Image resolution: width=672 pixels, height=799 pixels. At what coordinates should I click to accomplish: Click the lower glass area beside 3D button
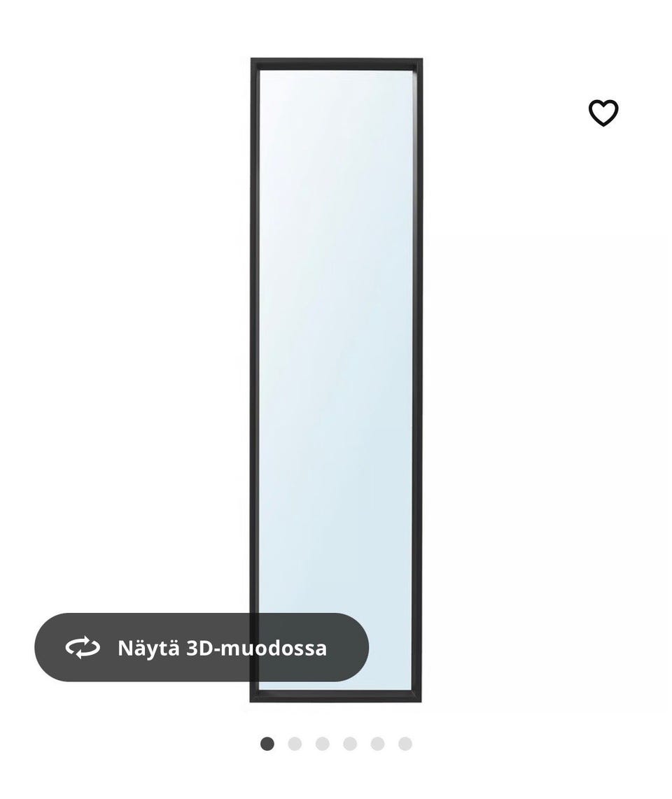[391, 647]
